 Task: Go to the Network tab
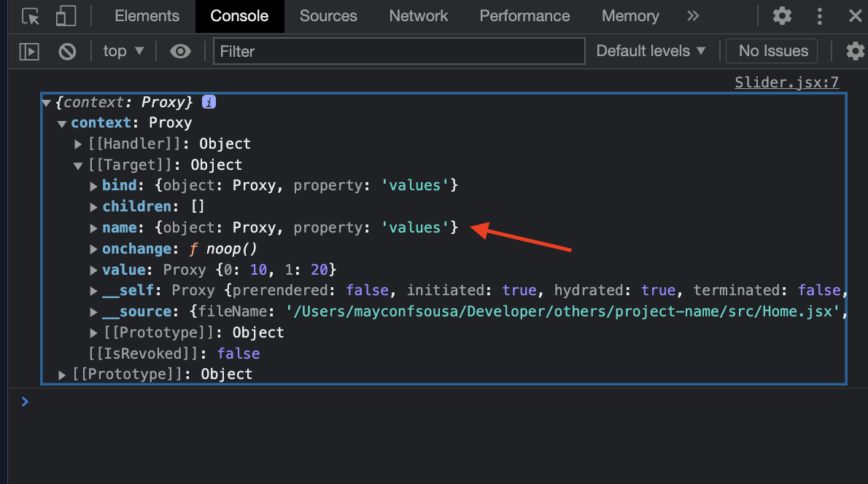tap(419, 16)
